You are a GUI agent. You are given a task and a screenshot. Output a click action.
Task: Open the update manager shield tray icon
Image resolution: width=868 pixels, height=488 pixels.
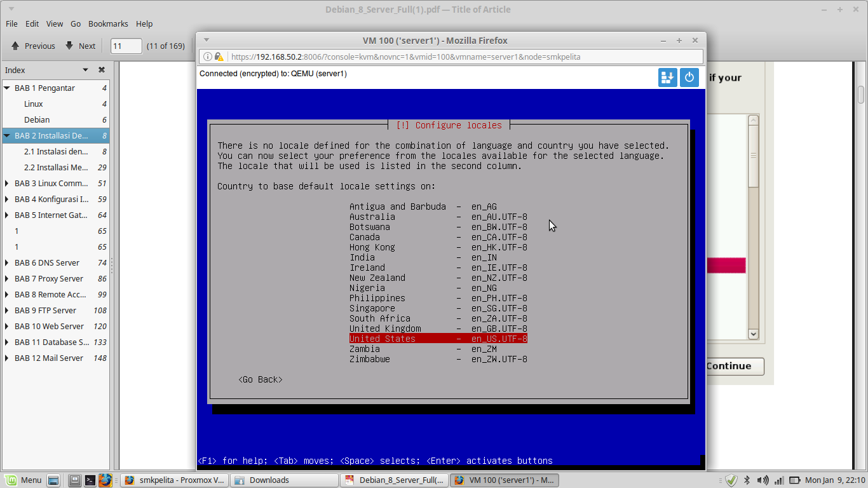point(731,480)
